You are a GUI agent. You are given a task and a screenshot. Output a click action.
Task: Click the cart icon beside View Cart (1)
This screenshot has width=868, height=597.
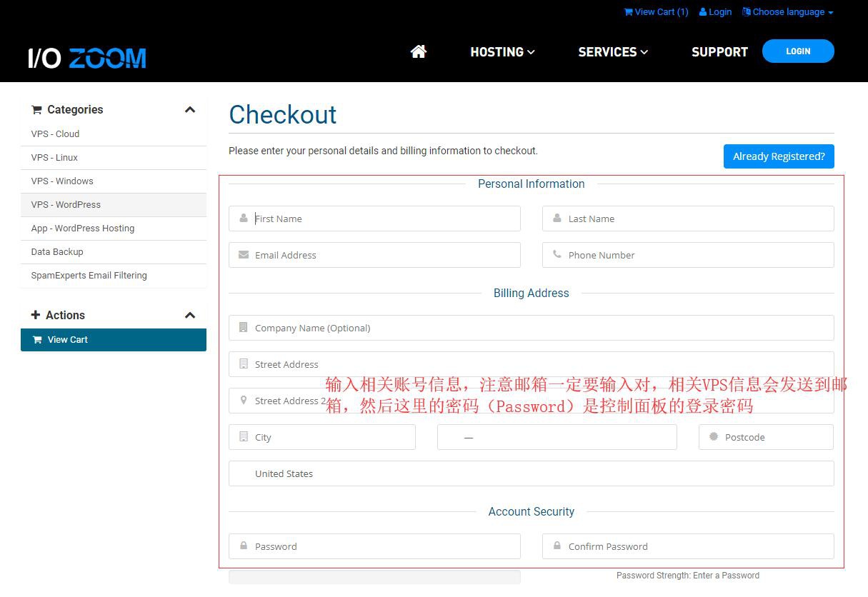coord(627,11)
